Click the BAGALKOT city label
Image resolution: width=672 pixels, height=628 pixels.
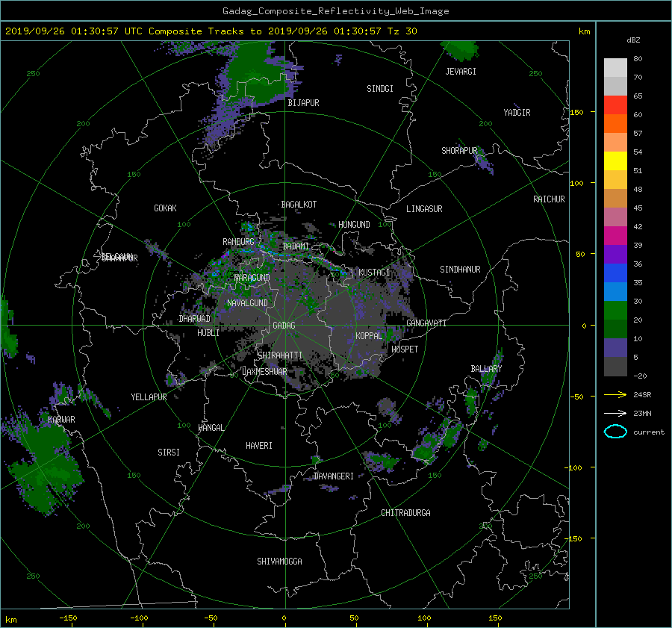pos(299,205)
